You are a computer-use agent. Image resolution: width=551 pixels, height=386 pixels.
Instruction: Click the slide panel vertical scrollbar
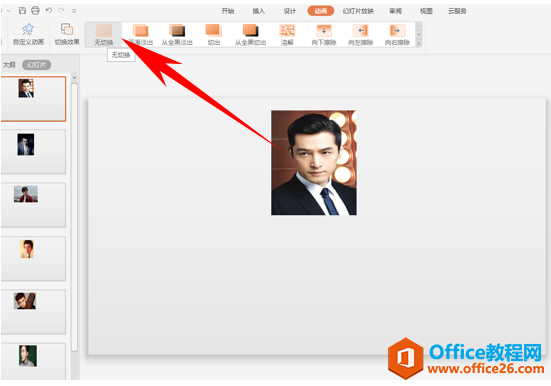pyautogui.click(x=74, y=217)
